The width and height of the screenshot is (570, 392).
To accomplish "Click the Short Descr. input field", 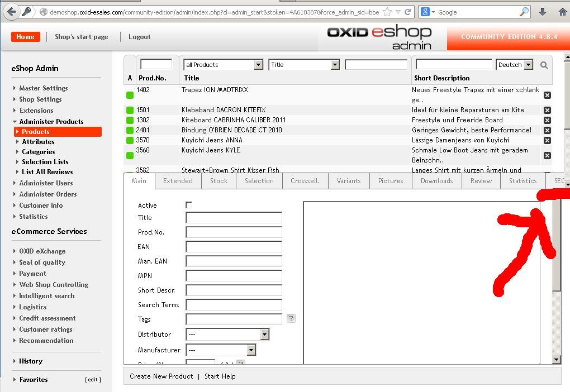I will (x=234, y=290).
